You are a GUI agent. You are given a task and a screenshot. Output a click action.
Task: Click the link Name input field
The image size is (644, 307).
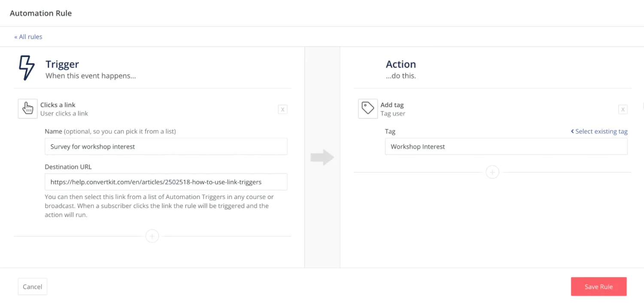(x=166, y=147)
